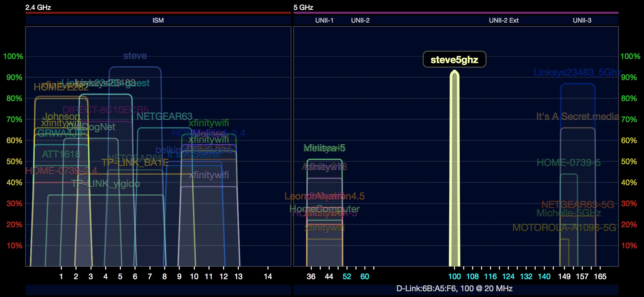This screenshot has height=297, width=644.
Task: Click channel 11 on the 2.4 GHz axis
Action: pos(209,276)
